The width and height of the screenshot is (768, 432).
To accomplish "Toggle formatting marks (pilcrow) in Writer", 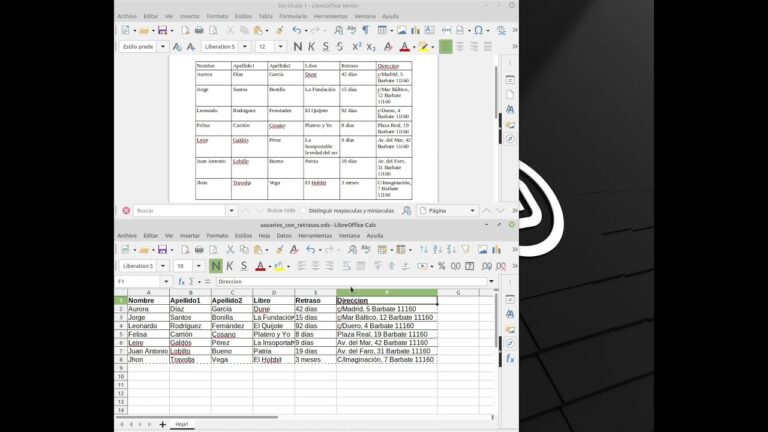I will [x=365, y=30].
